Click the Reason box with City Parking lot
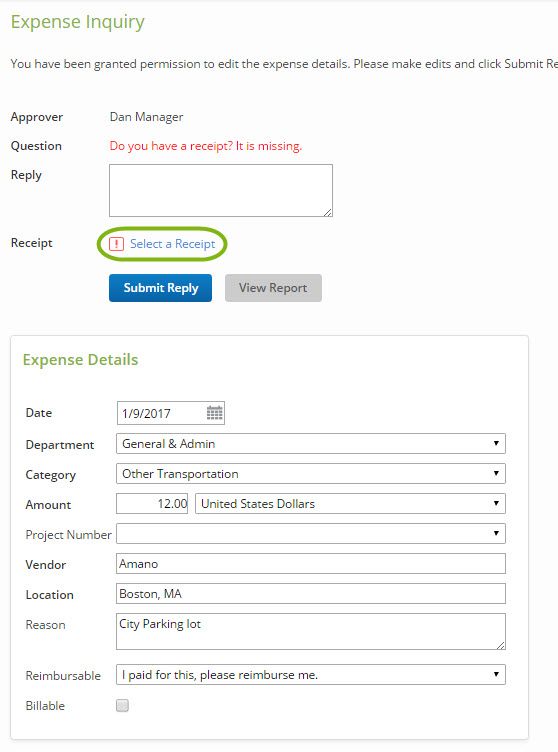 coord(311,632)
